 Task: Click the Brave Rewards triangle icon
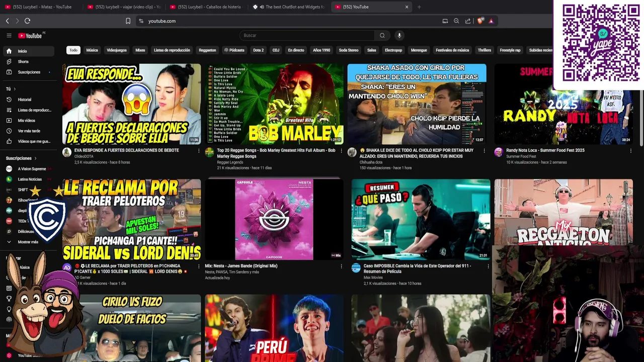[x=491, y=21]
